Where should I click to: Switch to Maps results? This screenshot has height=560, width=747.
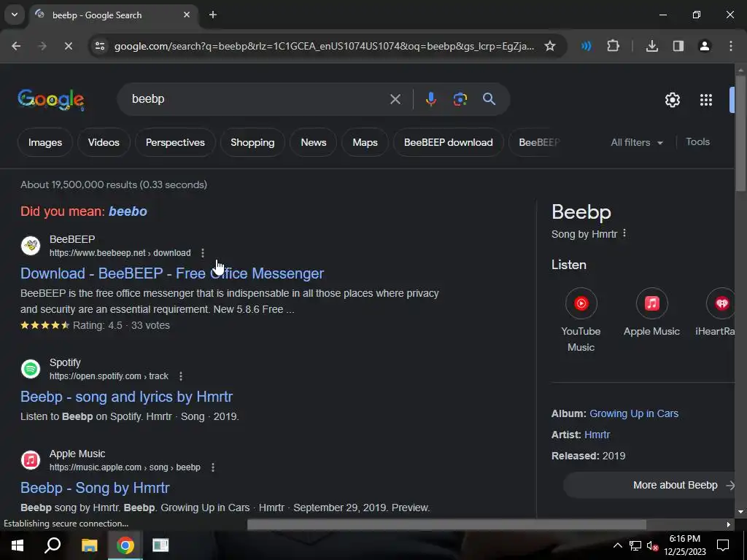point(365,142)
